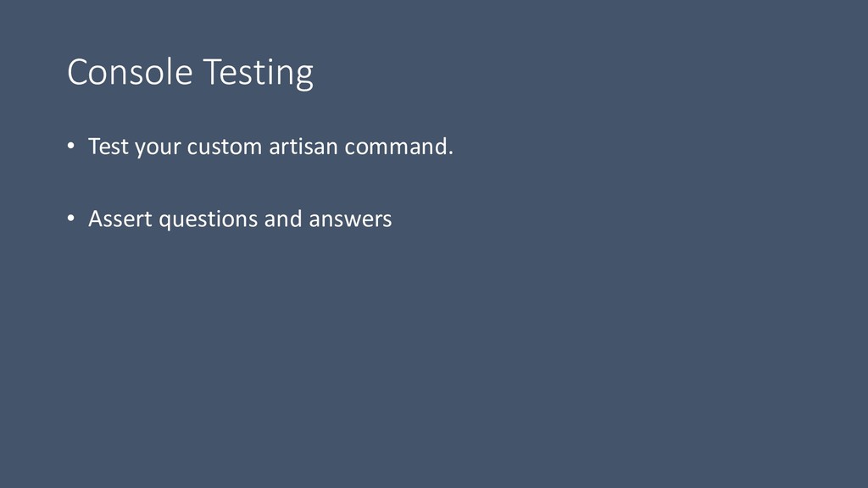Select the second bullet point marker
Image resolution: width=868 pixels, height=488 pixels.
[72, 220]
